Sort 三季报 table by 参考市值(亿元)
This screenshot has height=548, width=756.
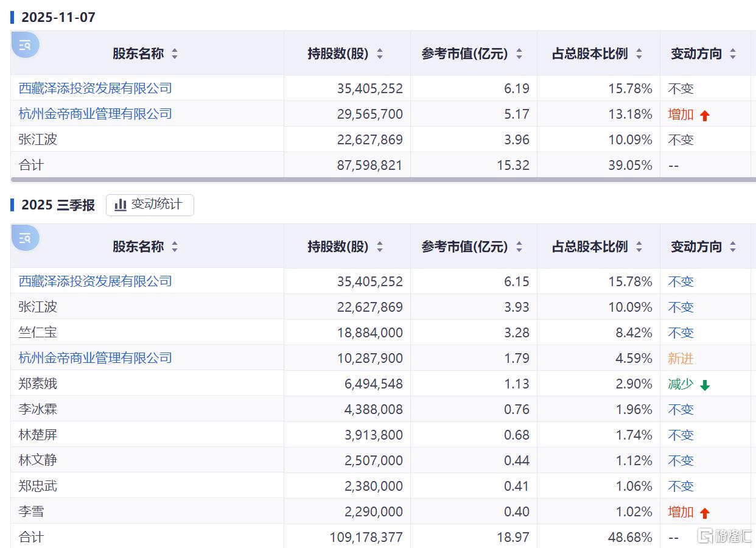(519, 247)
